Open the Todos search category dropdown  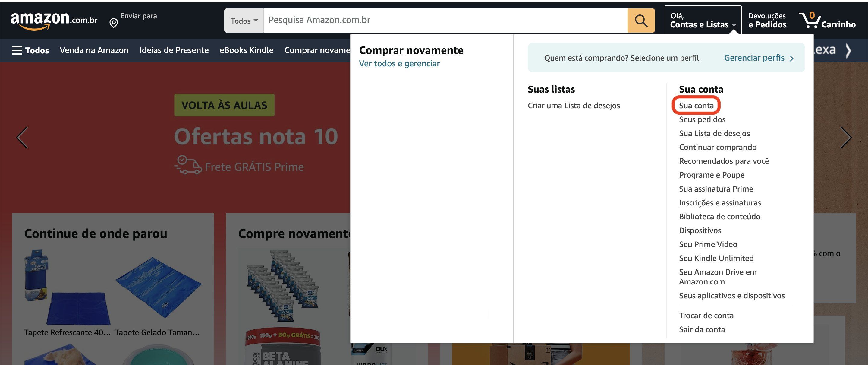[244, 21]
